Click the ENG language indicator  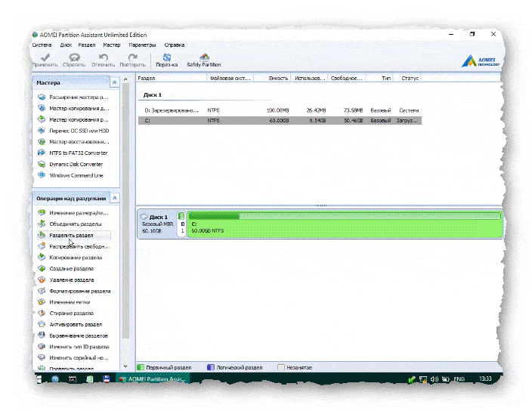click(459, 379)
